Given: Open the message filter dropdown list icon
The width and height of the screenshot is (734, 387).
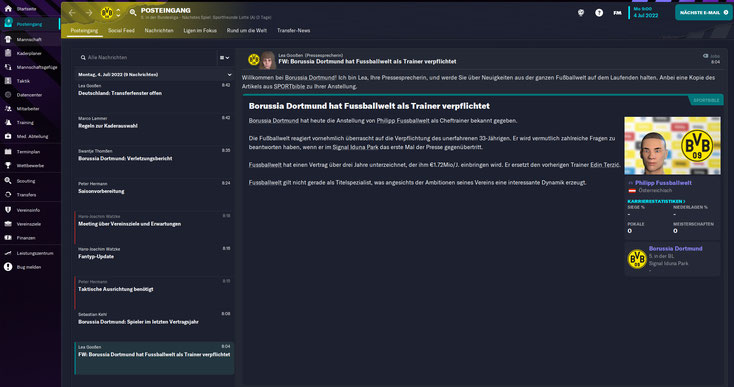Looking at the screenshot, I should pyautogui.click(x=224, y=58).
